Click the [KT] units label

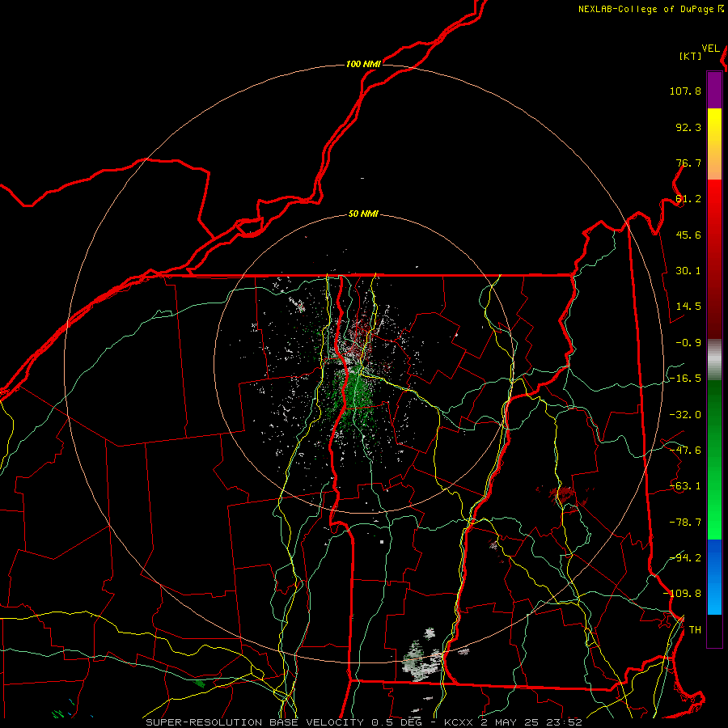click(x=690, y=56)
